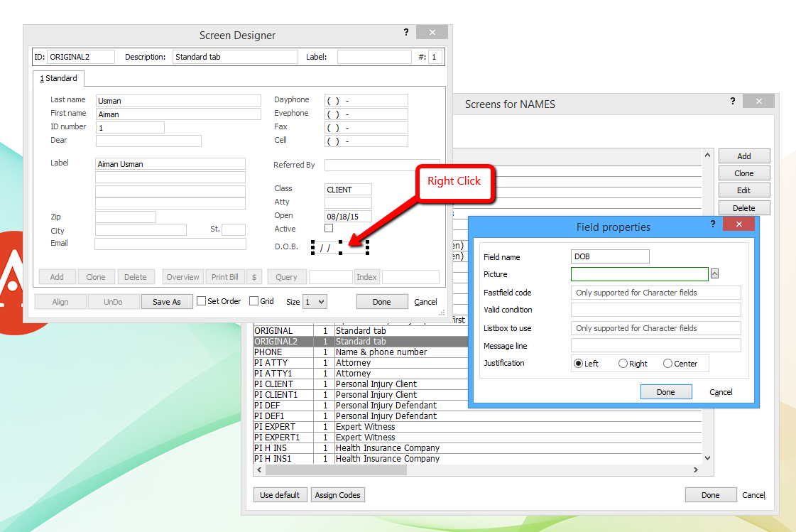Viewport: 796px width, 532px height.
Task: Select the PI ATTY screen in the list
Action: tap(298, 362)
